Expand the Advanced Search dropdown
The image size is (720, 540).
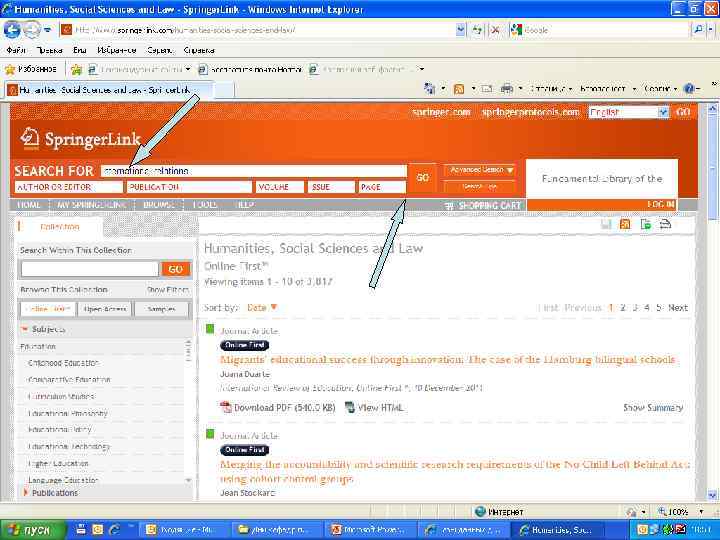point(480,170)
